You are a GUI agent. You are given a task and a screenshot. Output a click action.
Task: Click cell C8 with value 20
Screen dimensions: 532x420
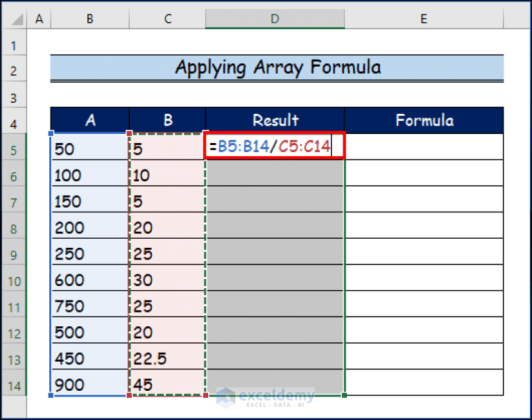tap(168, 225)
